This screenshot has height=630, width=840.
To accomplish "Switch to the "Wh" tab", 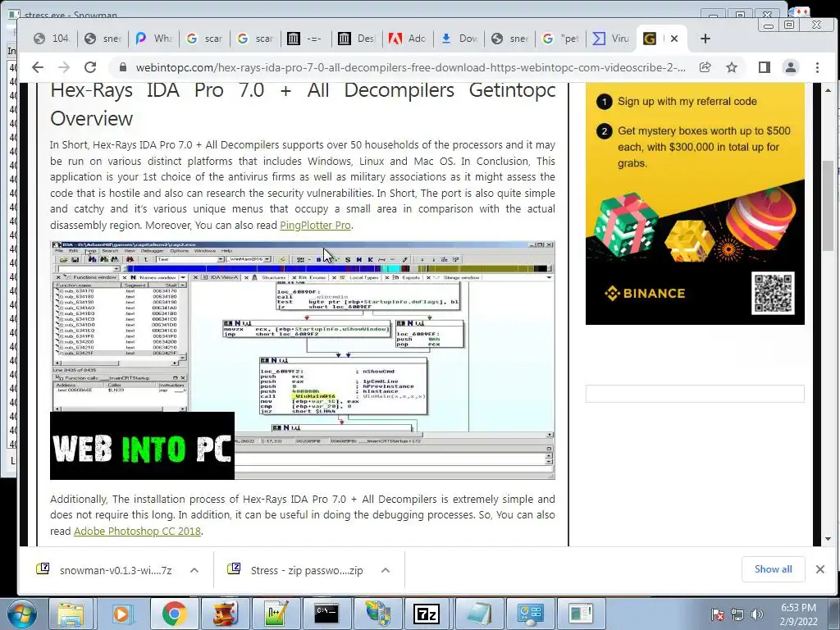I will pyautogui.click(x=153, y=39).
